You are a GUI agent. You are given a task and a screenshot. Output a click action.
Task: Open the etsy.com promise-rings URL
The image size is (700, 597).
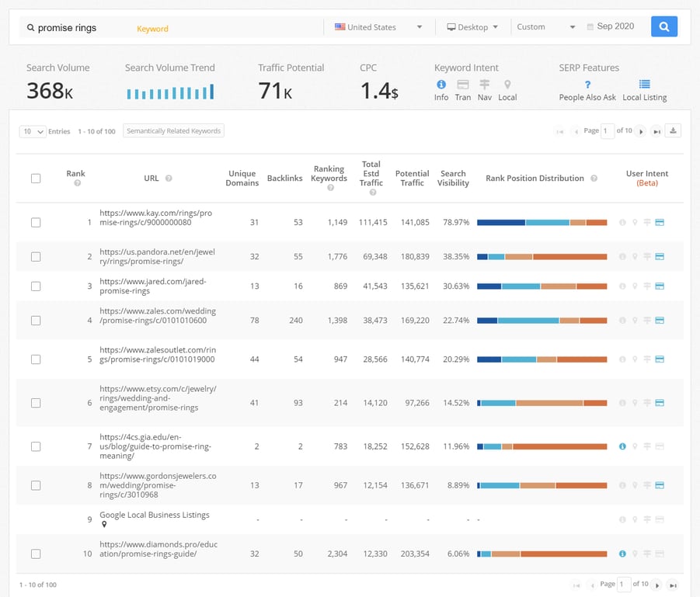(x=158, y=398)
